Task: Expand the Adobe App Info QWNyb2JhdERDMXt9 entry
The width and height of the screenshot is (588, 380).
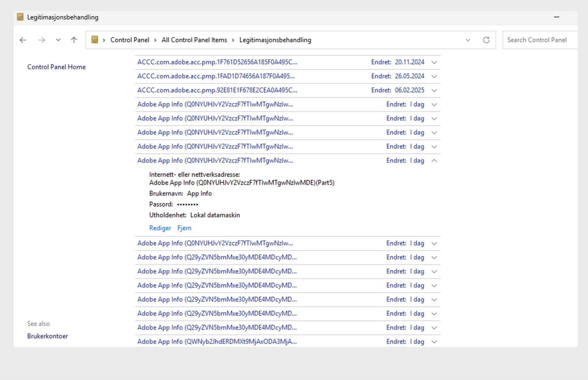Action: [x=434, y=342]
